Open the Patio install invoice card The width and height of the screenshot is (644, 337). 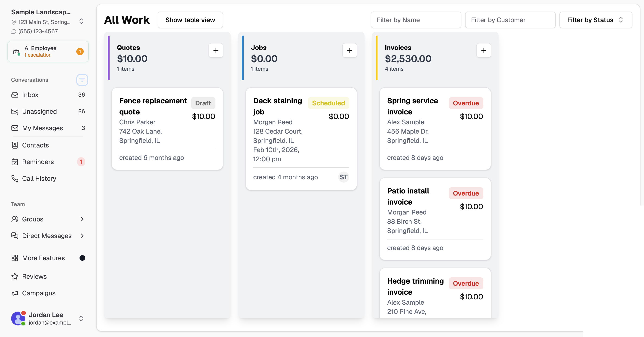[x=435, y=219]
